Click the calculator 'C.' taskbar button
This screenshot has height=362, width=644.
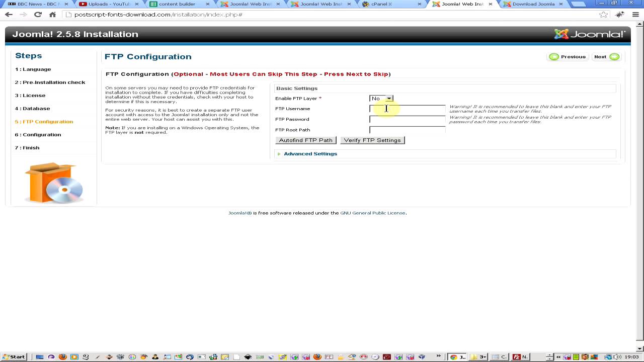[499, 357]
